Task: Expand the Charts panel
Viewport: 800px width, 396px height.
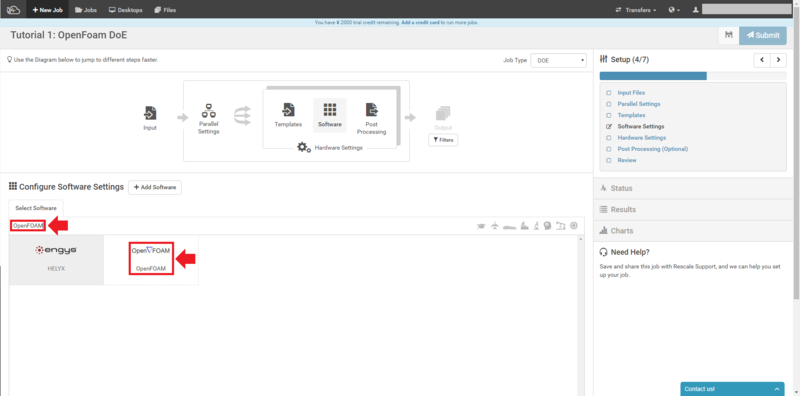Action: pos(693,231)
